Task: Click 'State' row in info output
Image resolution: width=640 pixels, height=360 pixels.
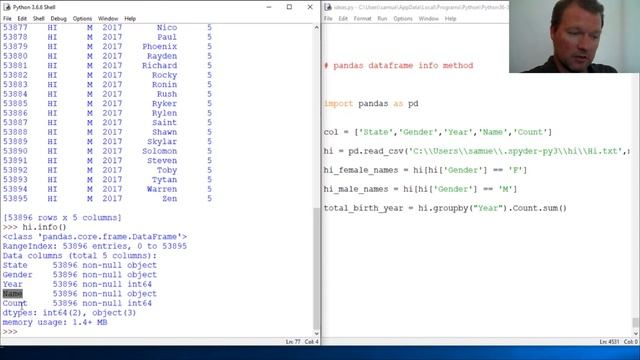Action: 80,265
